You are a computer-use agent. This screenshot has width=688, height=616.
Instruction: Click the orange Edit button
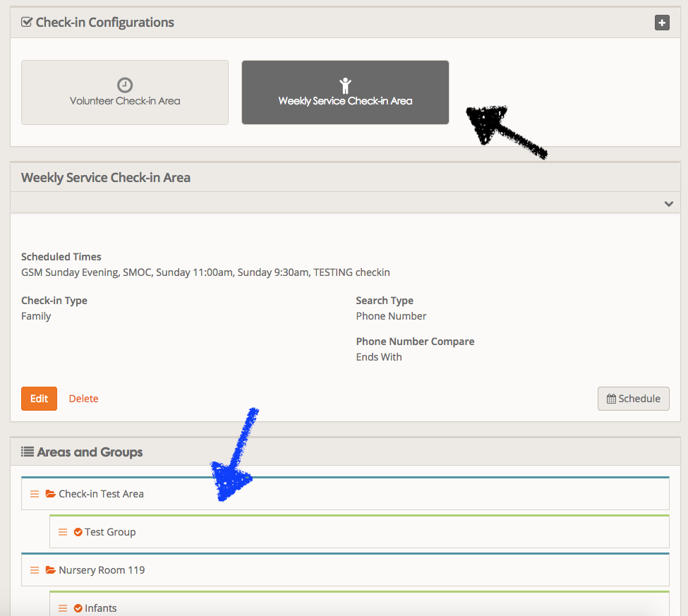39,399
